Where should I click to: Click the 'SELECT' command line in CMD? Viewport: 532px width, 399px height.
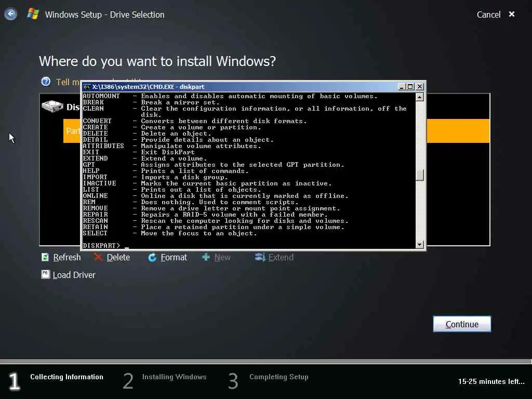pos(170,233)
